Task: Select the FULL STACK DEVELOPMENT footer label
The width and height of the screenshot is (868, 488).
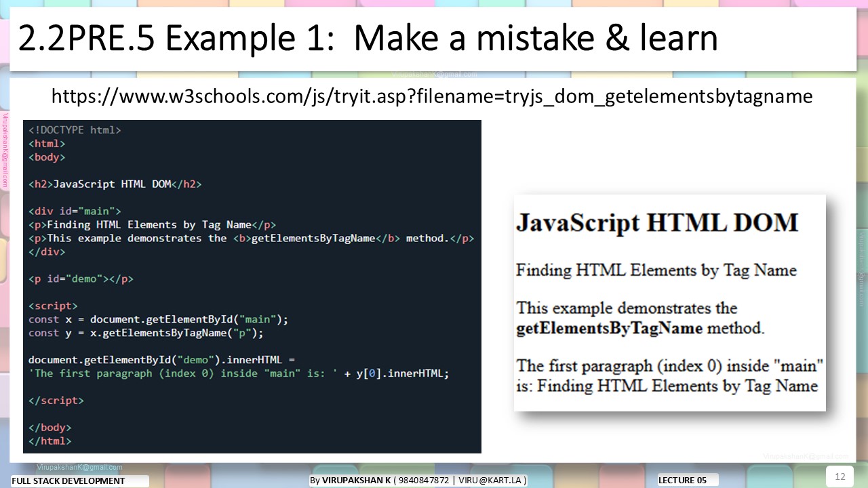Action: coord(68,481)
